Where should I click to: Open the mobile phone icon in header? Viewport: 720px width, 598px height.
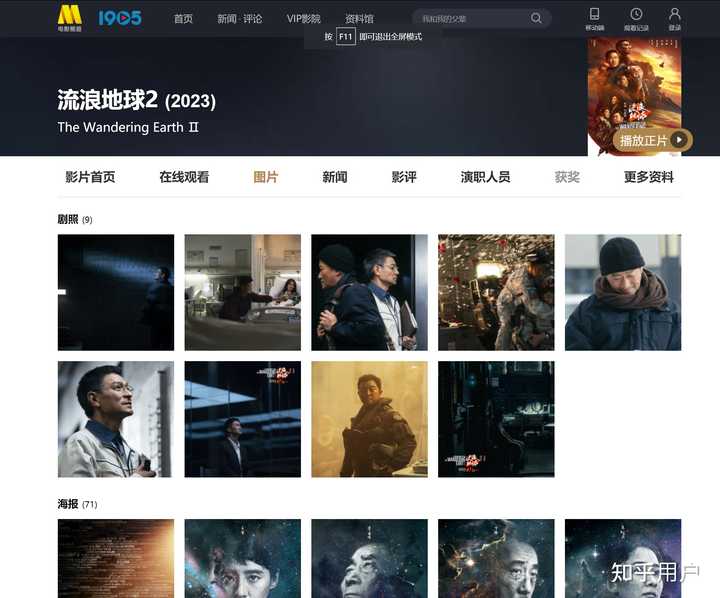click(595, 19)
